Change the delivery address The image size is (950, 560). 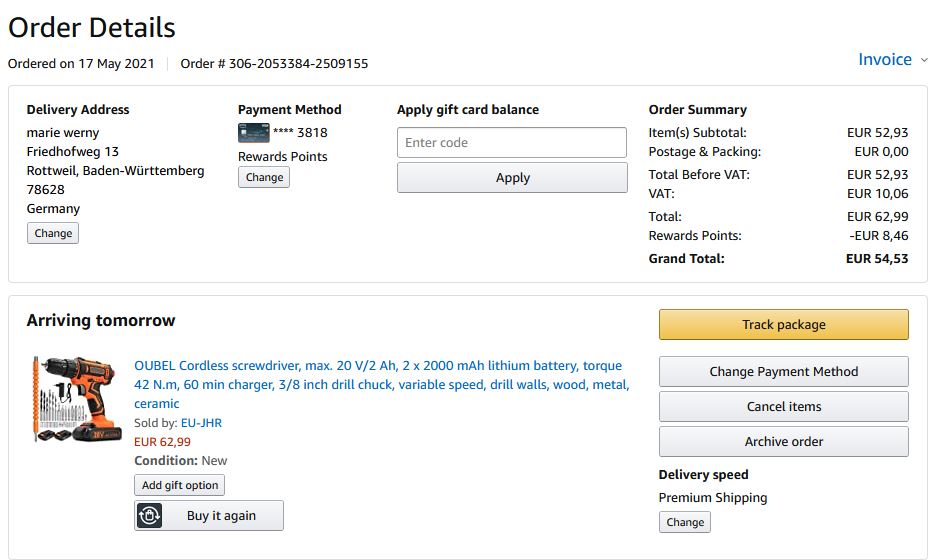tap(53, 233)
